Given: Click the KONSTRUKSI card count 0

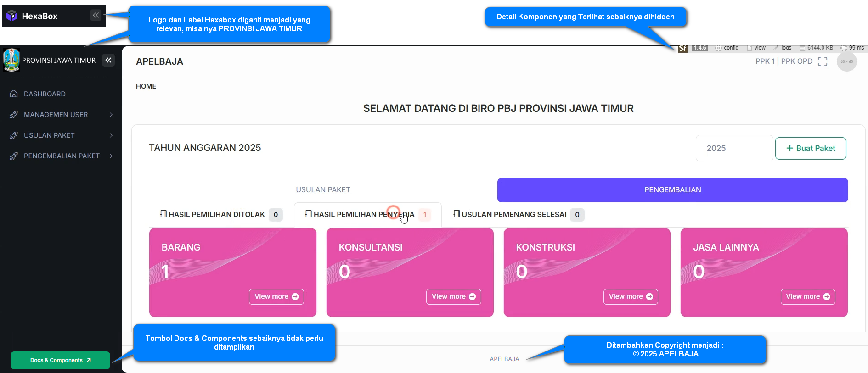Looking at the screenshot, I should [522, 272].
